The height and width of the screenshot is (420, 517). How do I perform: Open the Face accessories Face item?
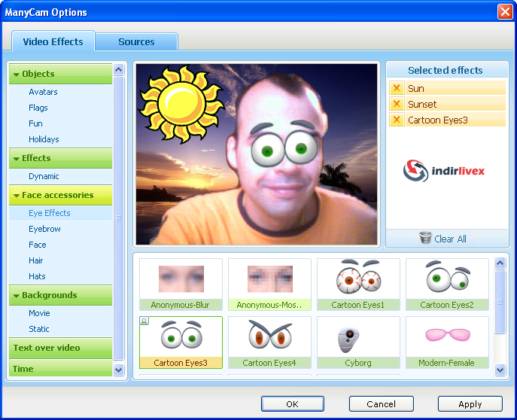pyautogui.click(x=38, y=245)
